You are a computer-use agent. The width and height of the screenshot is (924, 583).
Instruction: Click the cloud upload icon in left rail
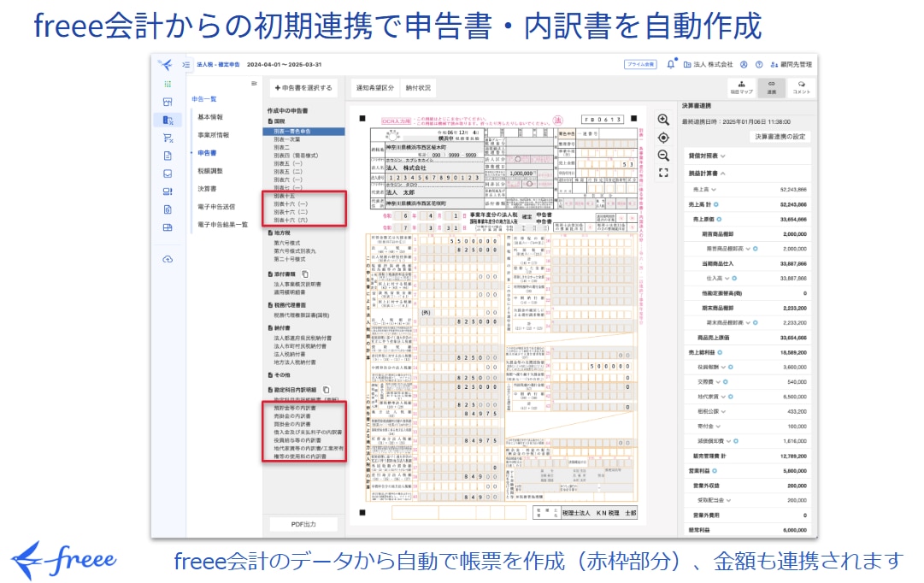(168, 259)
